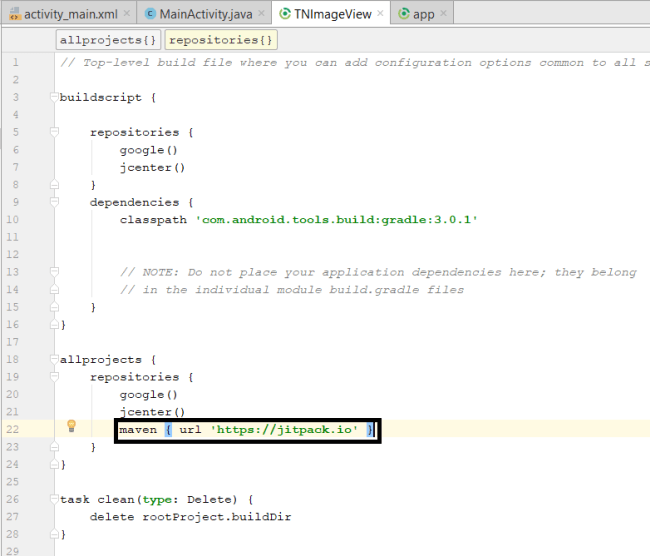Click fold end marker on line 28
Viewport: 650px width, 556px height.
click(x=54, y=534)
